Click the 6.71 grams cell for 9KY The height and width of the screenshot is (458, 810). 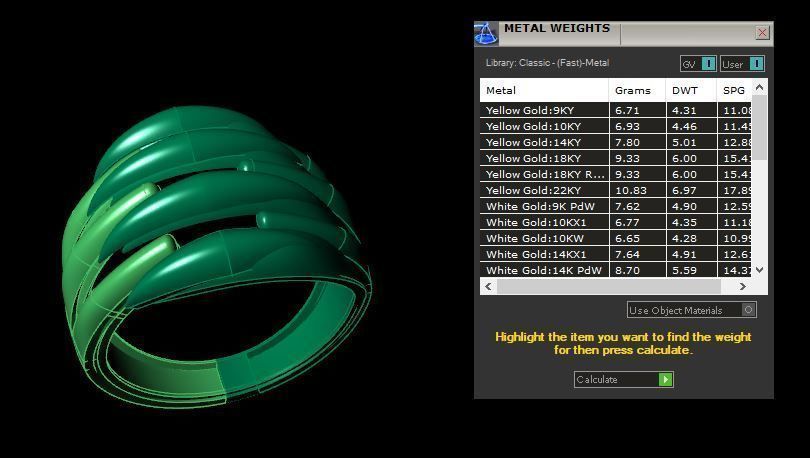point(637,110)
